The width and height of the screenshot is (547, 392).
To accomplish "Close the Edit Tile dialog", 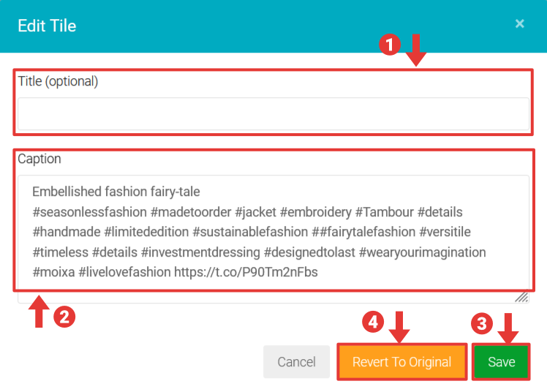I will (519, 23).
